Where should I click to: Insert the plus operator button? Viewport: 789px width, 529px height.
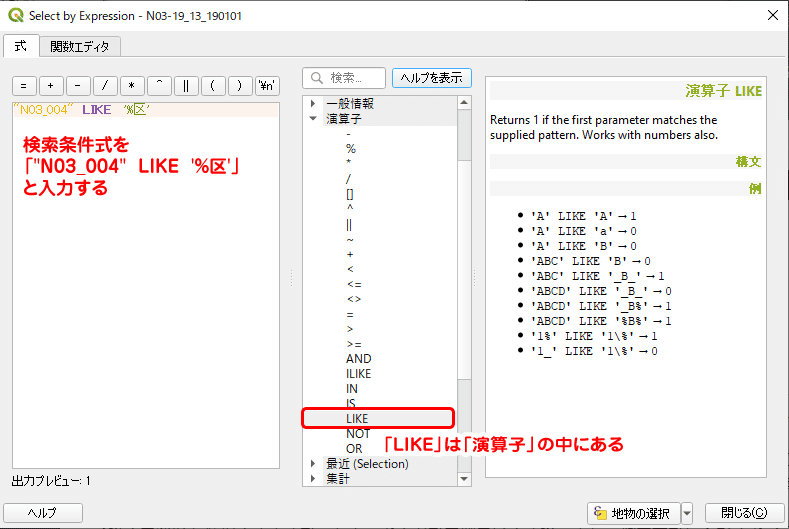[51, 86]
